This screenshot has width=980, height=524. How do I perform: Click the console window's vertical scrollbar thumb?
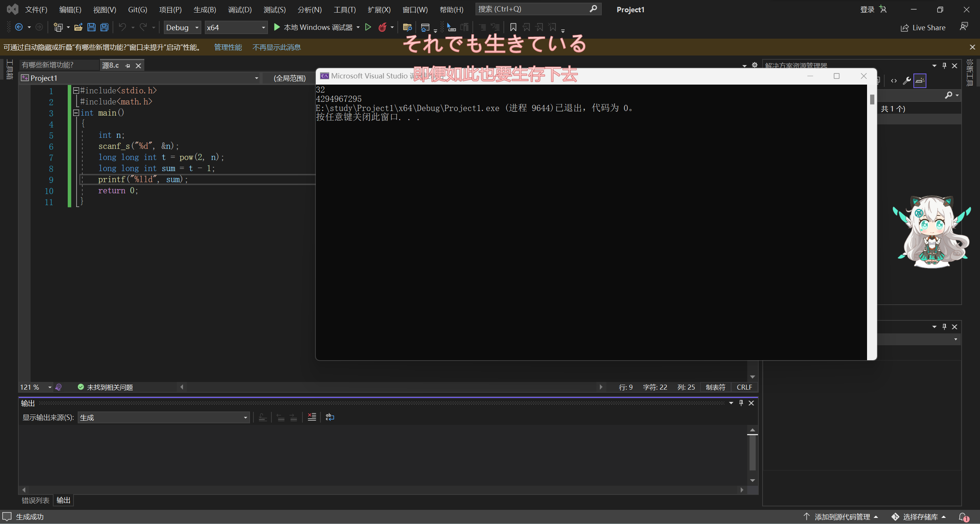(872, 100)
